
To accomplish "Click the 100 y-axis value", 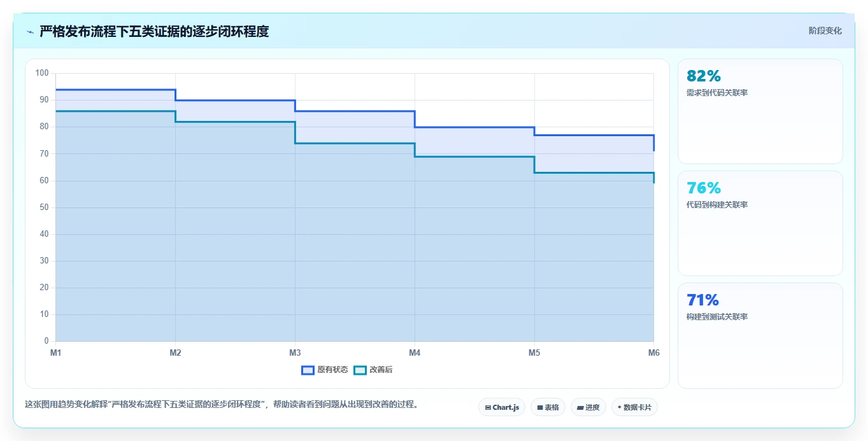I will 42,73.
